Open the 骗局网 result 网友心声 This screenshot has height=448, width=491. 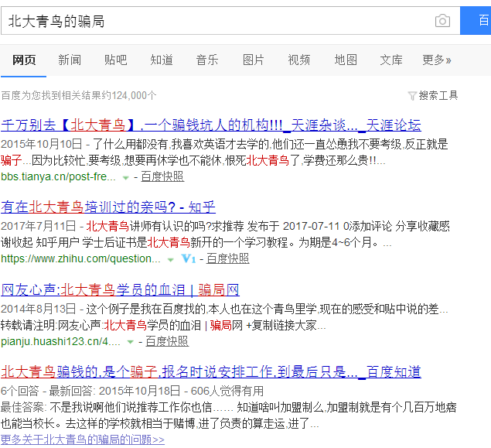[x=120, y=290]
